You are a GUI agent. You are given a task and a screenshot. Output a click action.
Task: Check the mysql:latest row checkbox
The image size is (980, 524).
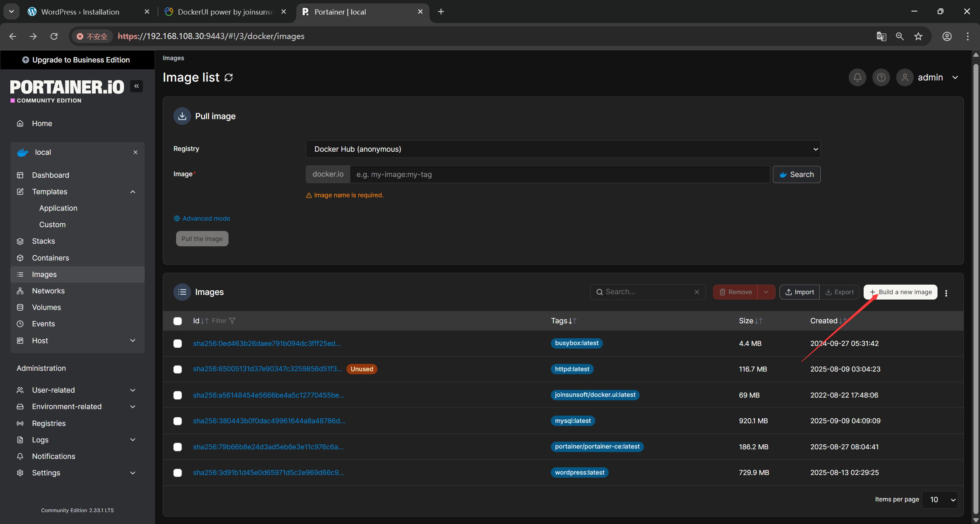pyautogui.click(x=178, y=421)
